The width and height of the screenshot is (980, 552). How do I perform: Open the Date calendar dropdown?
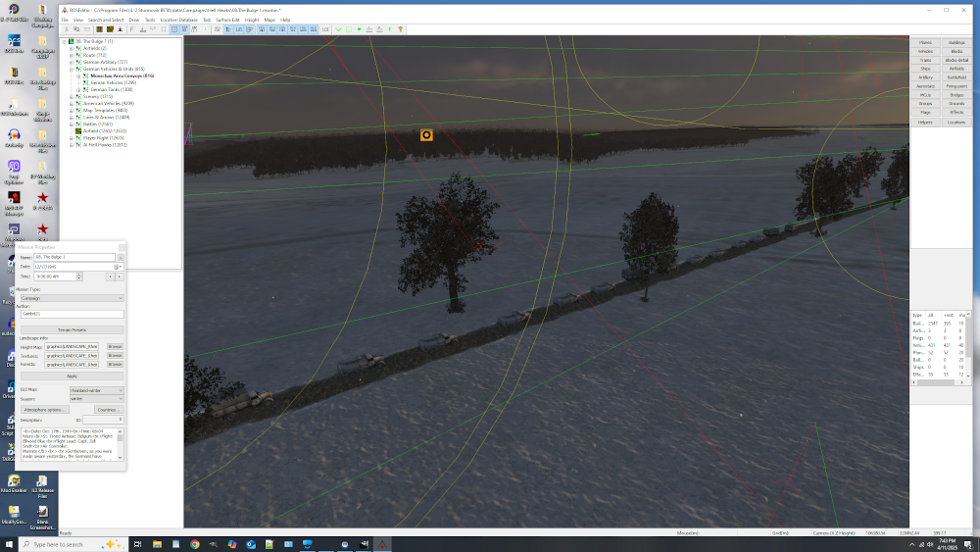[117, 267]
